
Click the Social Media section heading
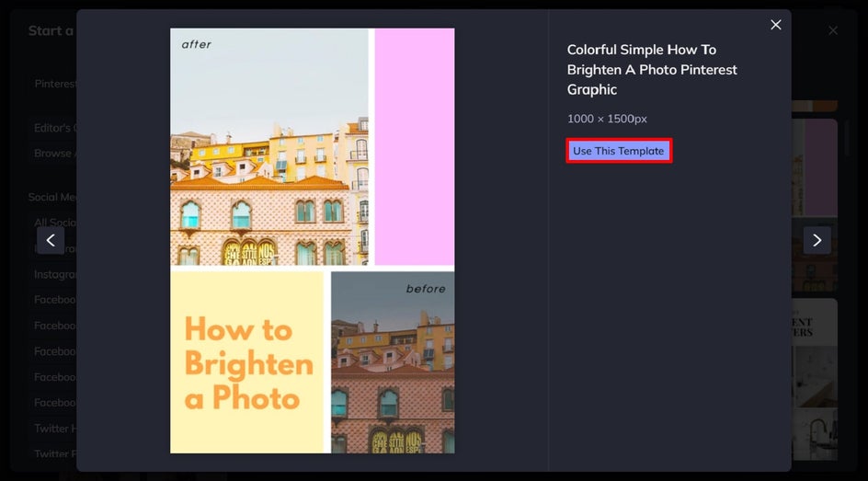coord(52,197)
